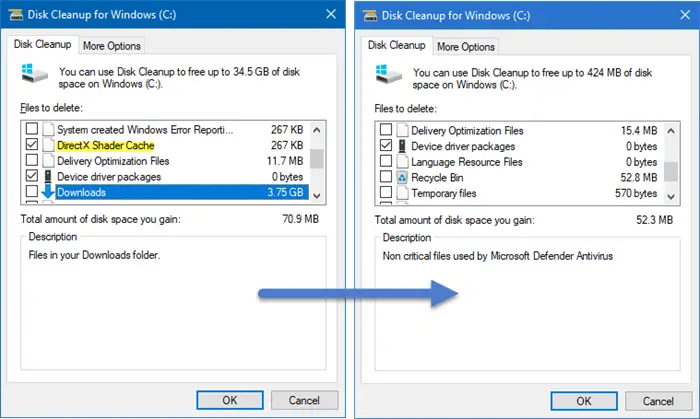Image resolution: width=700 pixels, height=419 pixels.
Task: Click scroll down arrow in right file list
Action: (x=671, y=196)
